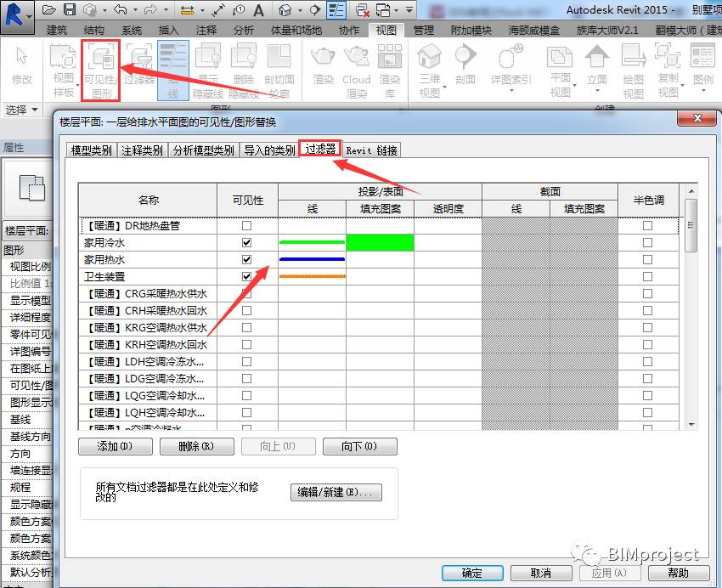Click the blue line override of 家用热水
The image size is (722, 588).
point(313,260)
